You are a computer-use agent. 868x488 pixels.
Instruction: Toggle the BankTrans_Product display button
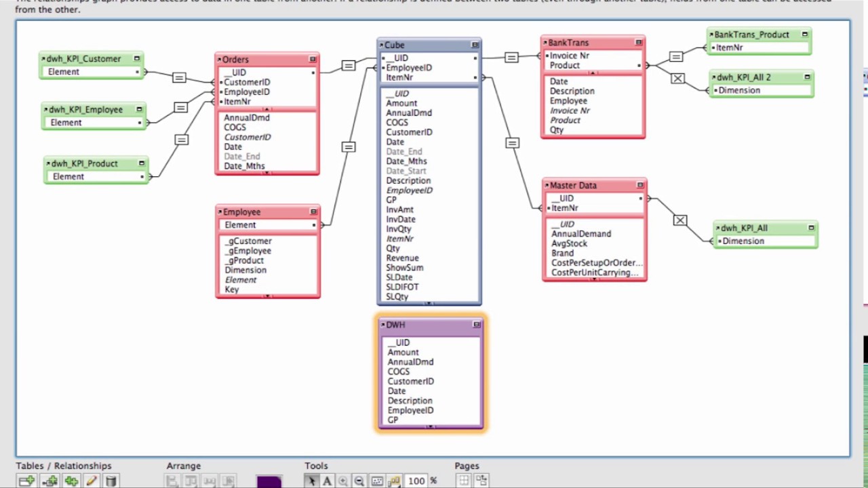coord(805,35)
